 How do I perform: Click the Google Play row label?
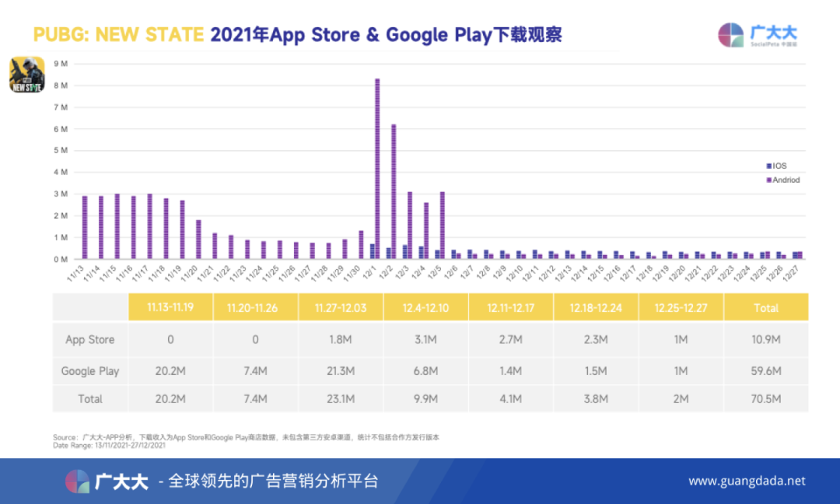90,371
